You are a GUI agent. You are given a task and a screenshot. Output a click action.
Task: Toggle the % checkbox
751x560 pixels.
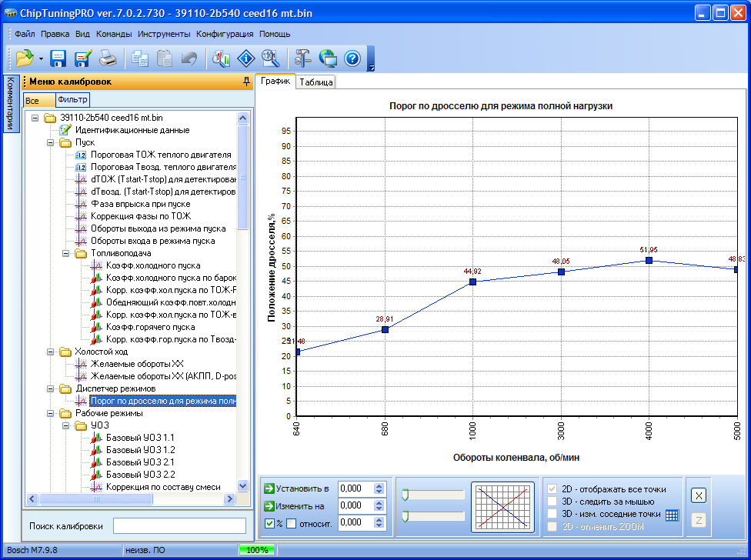pos(269,524)
